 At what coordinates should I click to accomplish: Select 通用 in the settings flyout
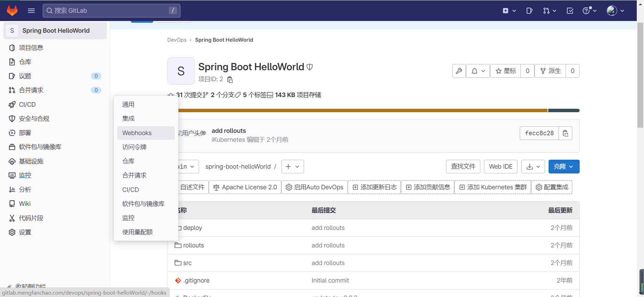tap(146, 105)
